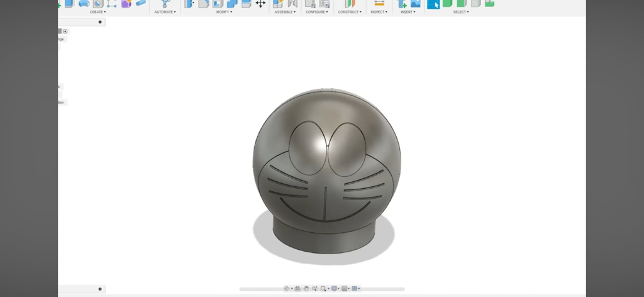The width and height of the screenshot is (644, 297).
Task: Select the Combine tool icon
Action: coord(232,3)
